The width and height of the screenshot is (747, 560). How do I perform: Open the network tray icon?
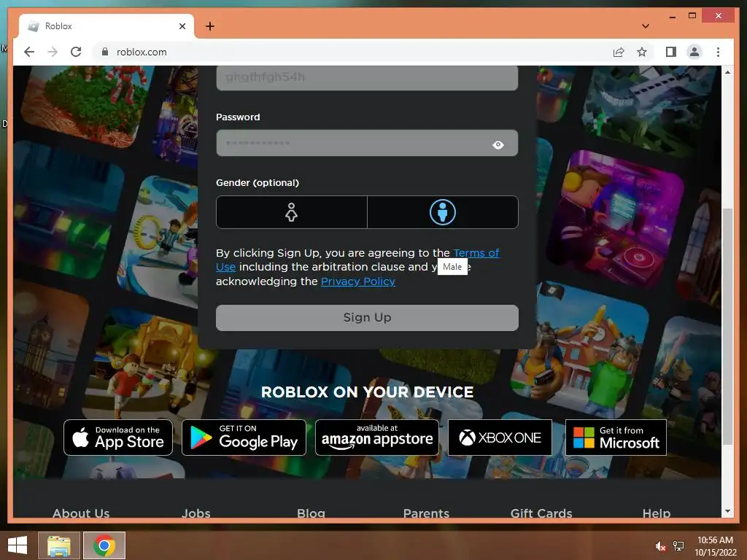click(x=678, y=546)
